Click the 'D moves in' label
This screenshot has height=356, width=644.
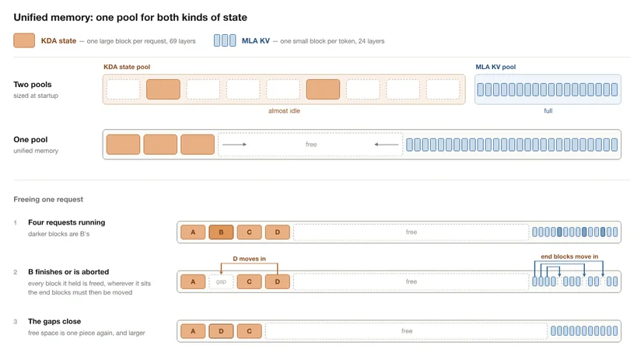[250, 259]
